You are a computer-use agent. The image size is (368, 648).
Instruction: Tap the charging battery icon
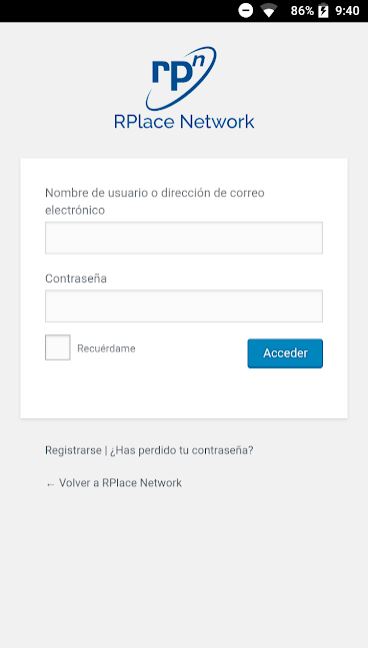point(323,11)
